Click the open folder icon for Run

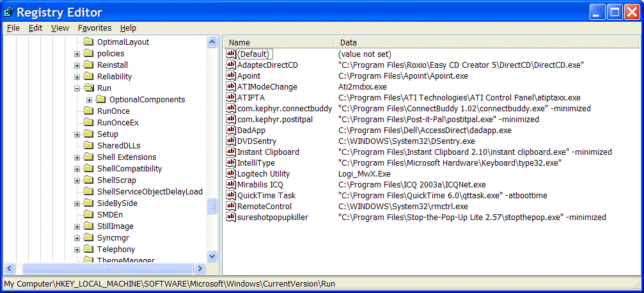(89, 88)
